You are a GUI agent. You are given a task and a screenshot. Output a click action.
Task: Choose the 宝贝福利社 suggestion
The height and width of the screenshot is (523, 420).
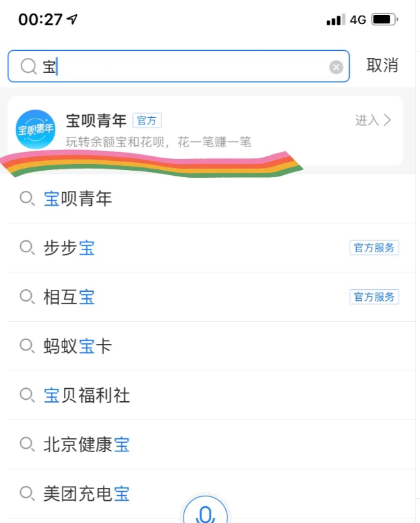tap(212, 395)
